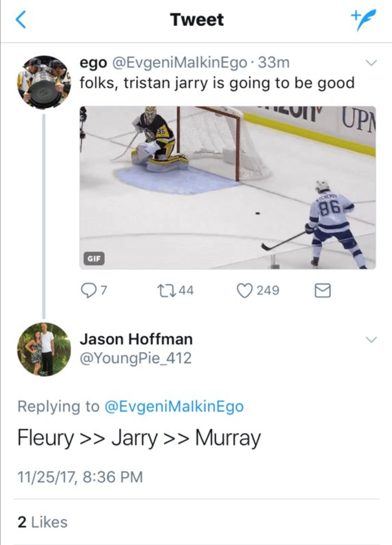Click the 33m timestamp on ego's tweet
The image size is (392, 545).
tap(274, 63)
